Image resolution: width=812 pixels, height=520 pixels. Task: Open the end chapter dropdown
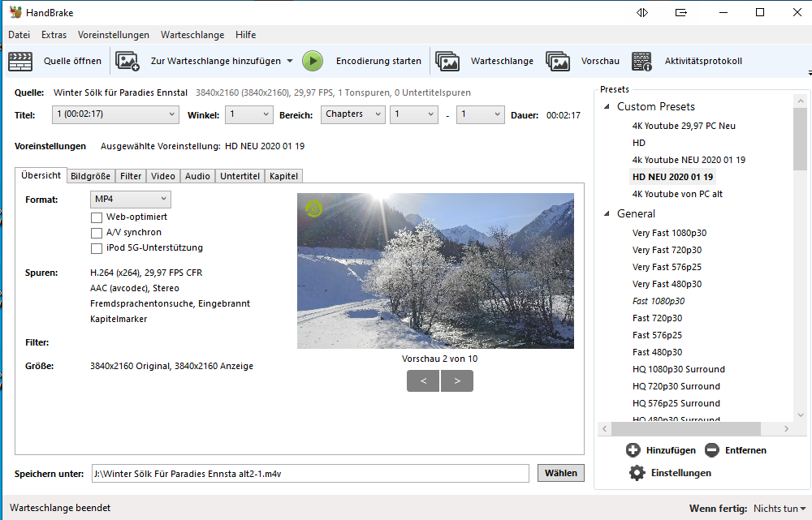point(480,114)
